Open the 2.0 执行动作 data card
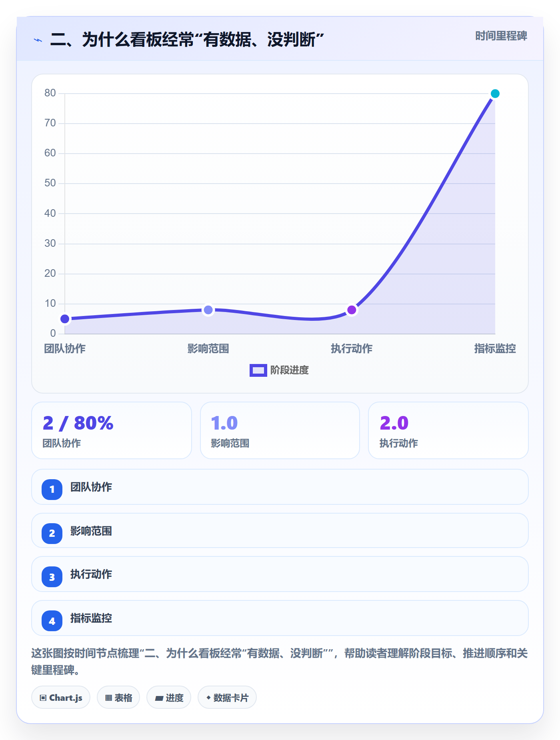 pyautogui.click(x=448, y=430)
